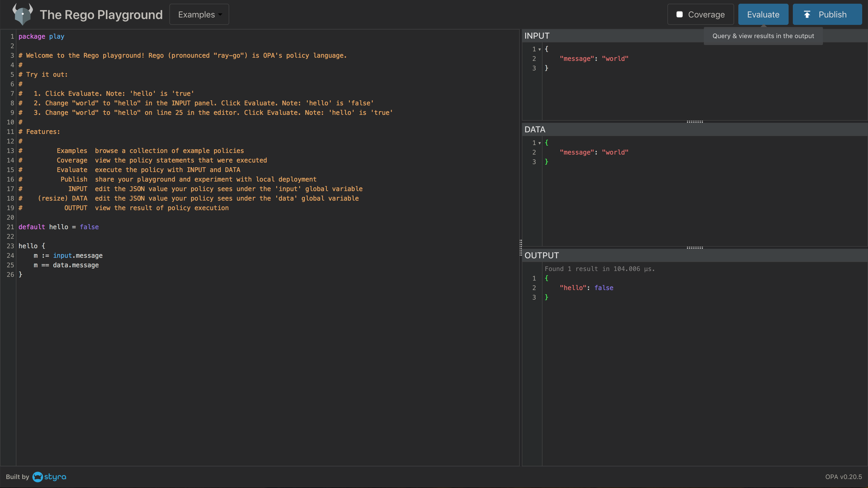Place cursor on "world" value in the INPUT panel

tap(615, 59)
